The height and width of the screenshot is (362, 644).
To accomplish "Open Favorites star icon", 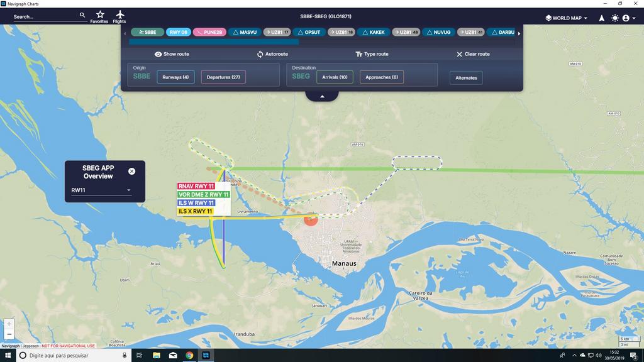I will [x=99, y=17].
